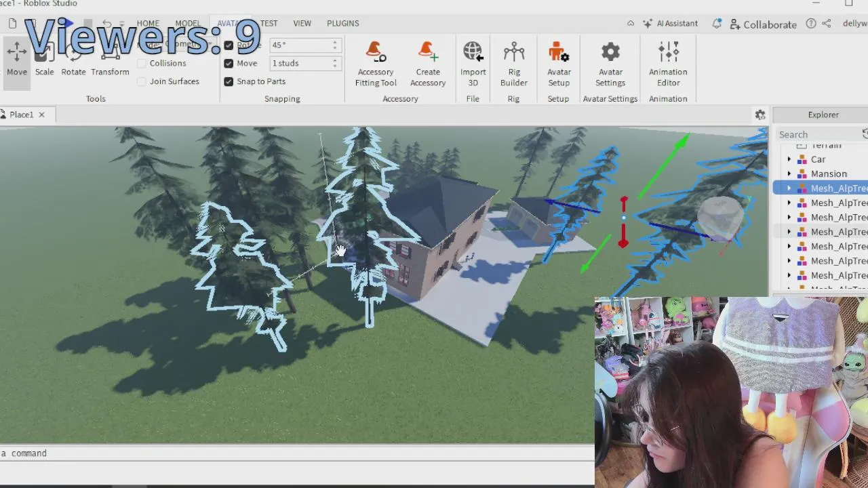Open viewport settings gear above Explorer
Screen dimensions: 868x488
tap(760, 115)
